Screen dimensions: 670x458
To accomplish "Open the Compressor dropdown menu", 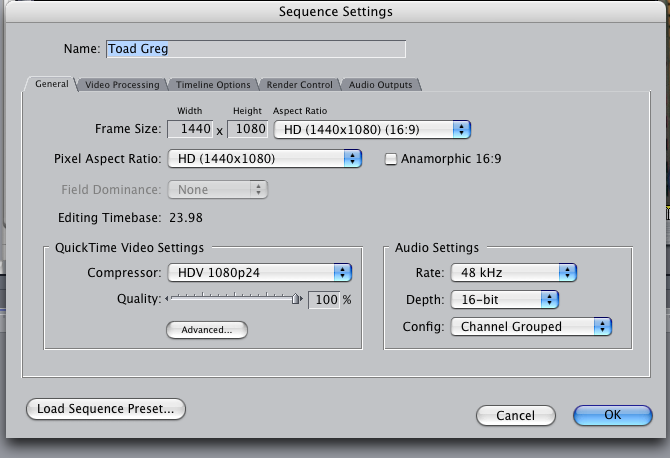I will [258, 272].
